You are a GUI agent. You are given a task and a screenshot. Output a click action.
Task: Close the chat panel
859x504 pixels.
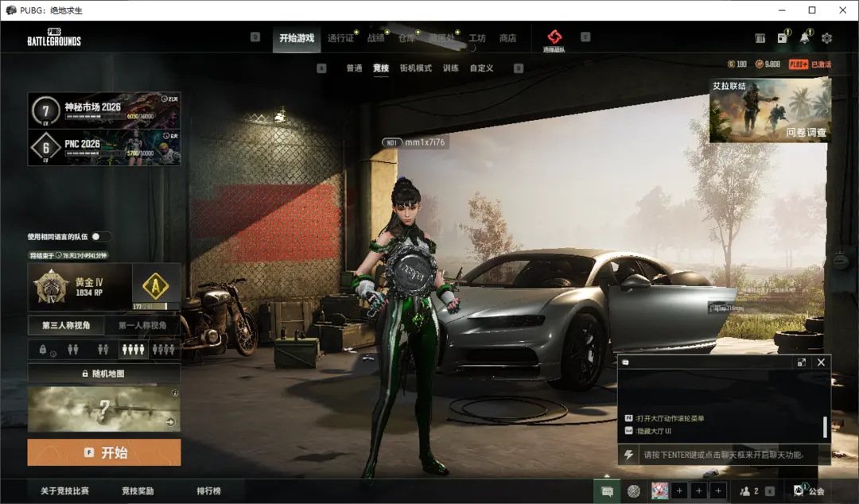[821, 362]
